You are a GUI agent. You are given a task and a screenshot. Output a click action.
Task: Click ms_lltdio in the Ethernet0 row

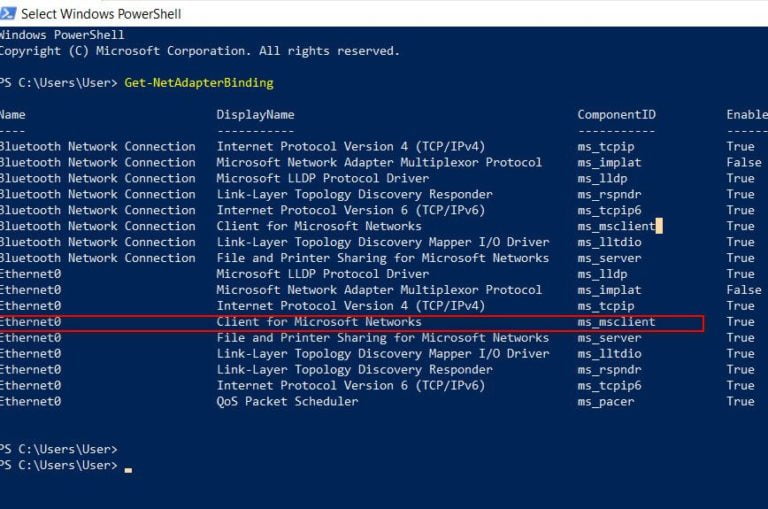[609, 354]
